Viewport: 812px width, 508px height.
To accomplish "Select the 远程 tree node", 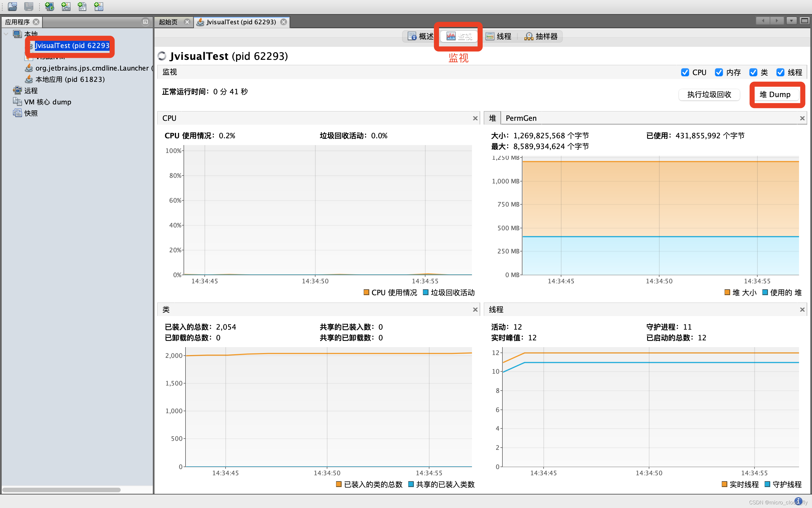I will click(31, 91).
